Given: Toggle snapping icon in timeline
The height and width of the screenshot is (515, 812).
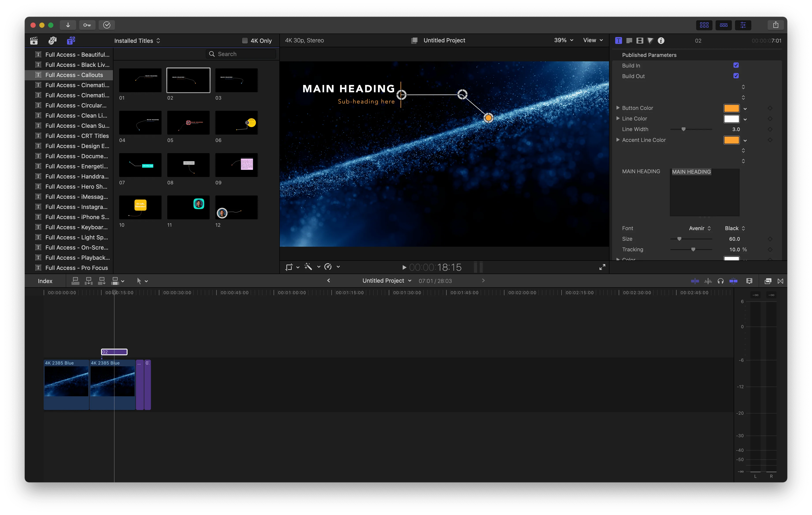Looking at the screenshot, I should coord(733,281).
